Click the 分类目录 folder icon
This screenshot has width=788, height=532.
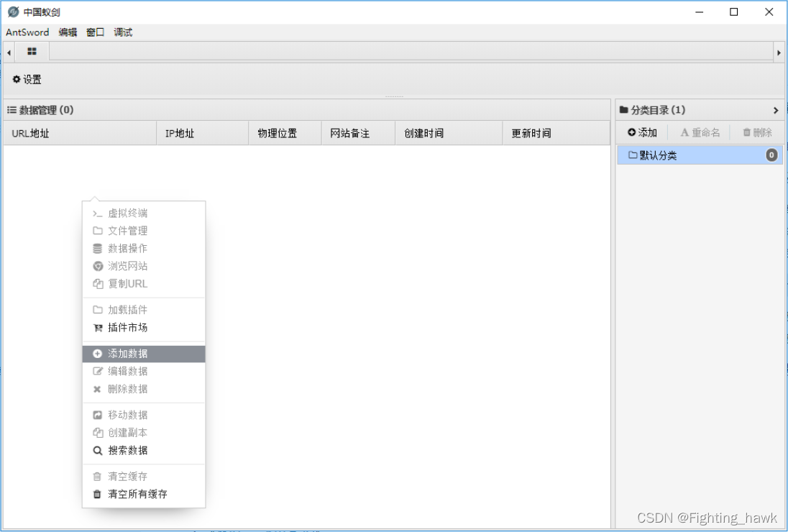pos(623,109)
